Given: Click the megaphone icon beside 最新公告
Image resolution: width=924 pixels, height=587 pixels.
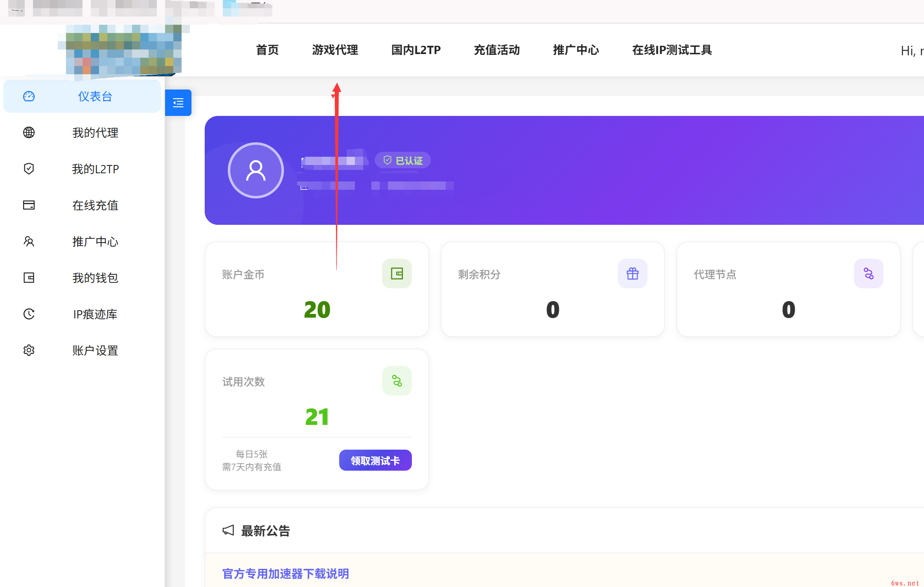Looking at the screenshot, I should [228, 530].
